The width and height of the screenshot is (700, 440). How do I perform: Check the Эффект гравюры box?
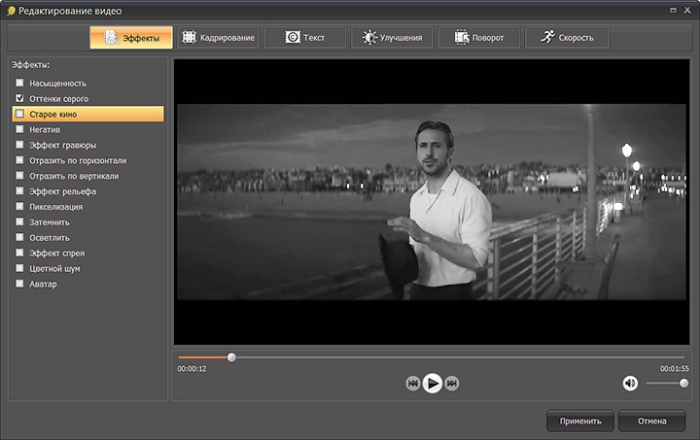20,145
